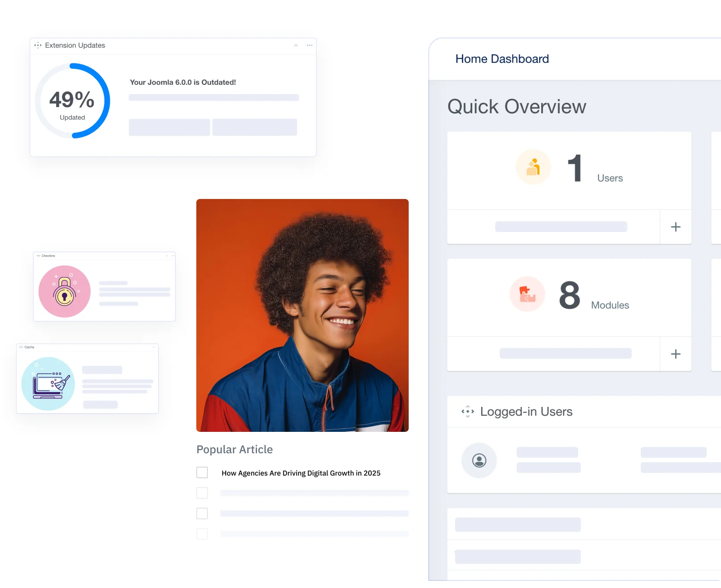
Task: Click the Extension Updates drag handle icon
Action: coord(38,46)
